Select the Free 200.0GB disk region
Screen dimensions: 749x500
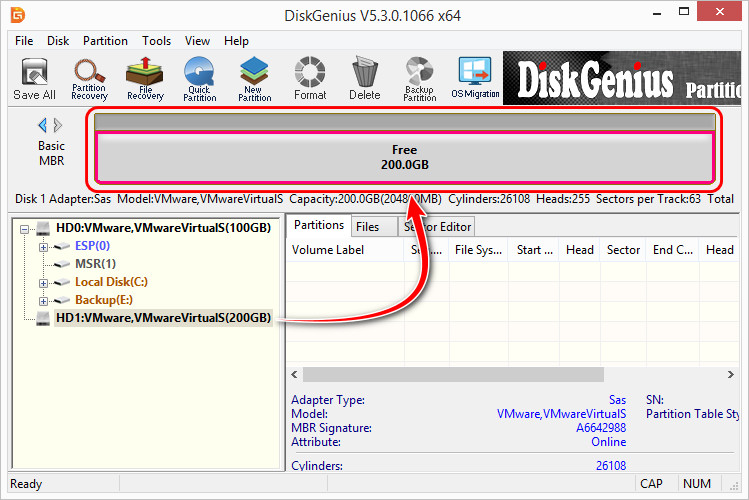405,158
